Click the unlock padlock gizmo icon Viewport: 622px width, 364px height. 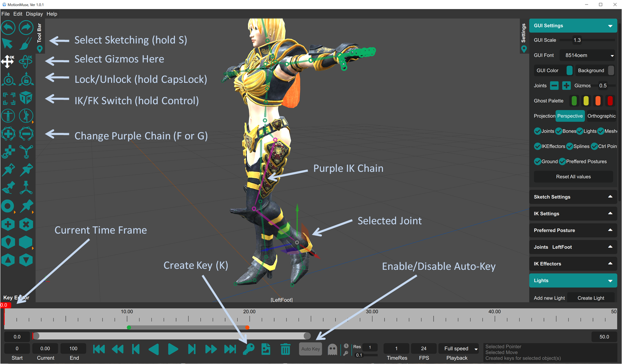(x=26, y=80)
